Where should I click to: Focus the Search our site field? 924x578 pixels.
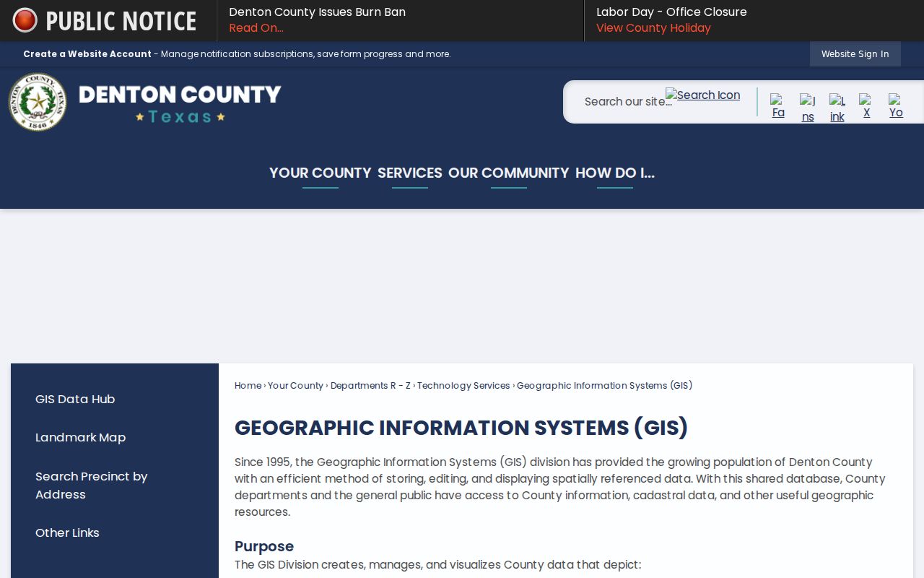pos(625,102)
